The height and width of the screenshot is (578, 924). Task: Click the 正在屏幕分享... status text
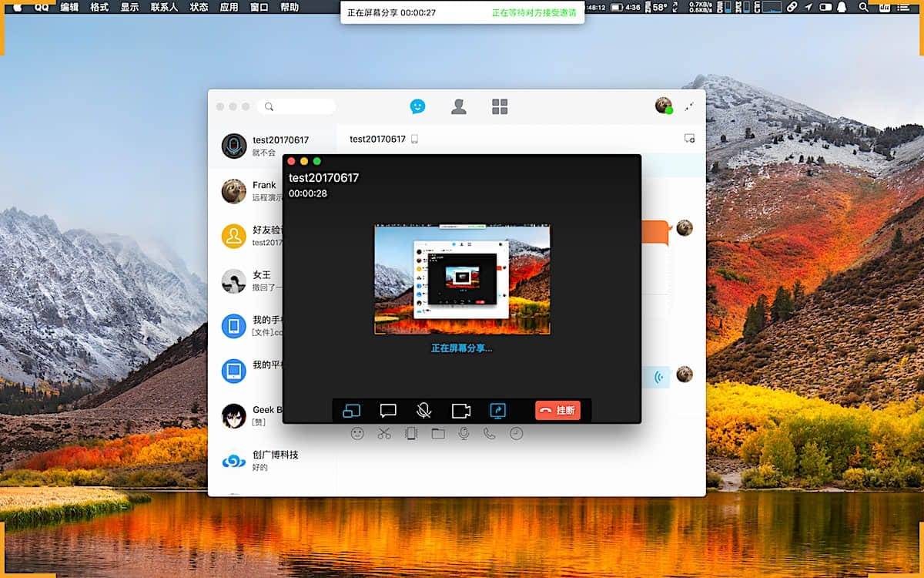pyautogui.click(x=461, y=348)
